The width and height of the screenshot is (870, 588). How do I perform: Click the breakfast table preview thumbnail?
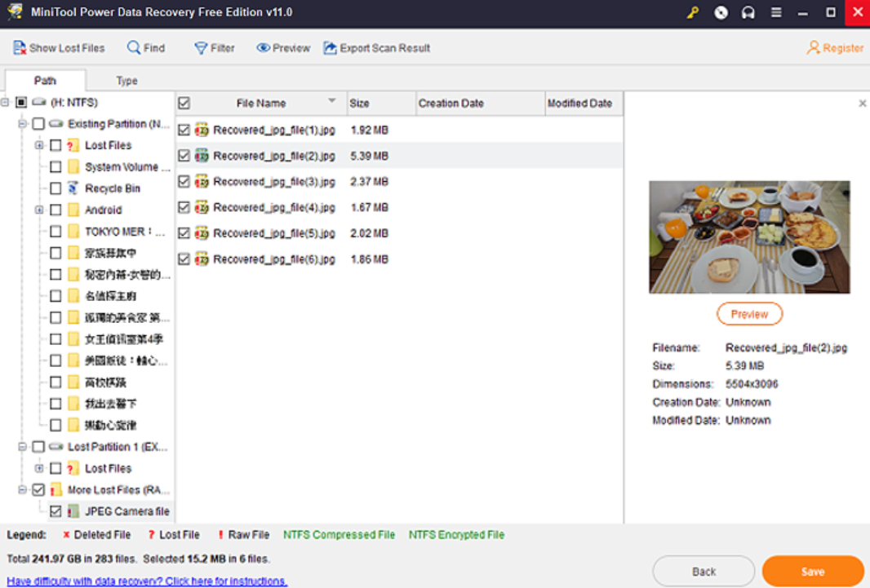749,237
